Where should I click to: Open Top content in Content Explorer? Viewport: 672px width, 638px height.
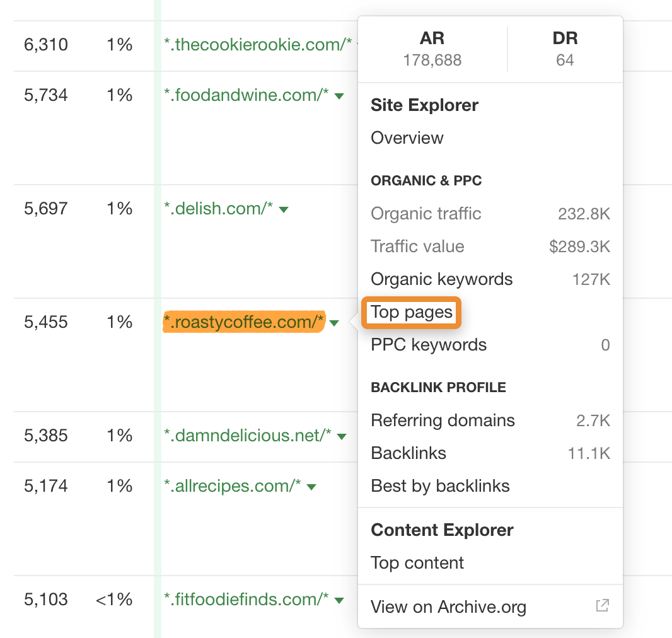pyautogui.click(x=417, y=563)
